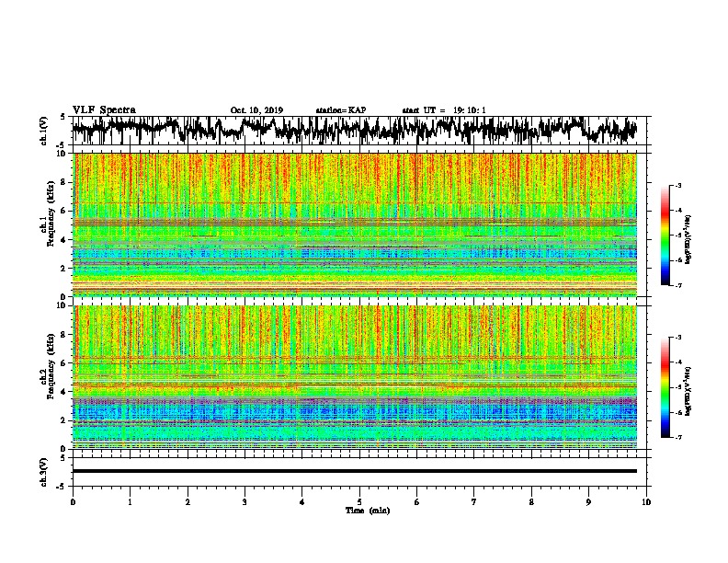Click the flat black ch.3 signal line
Viewport: 728px width, 563px height.
[355, 471]
